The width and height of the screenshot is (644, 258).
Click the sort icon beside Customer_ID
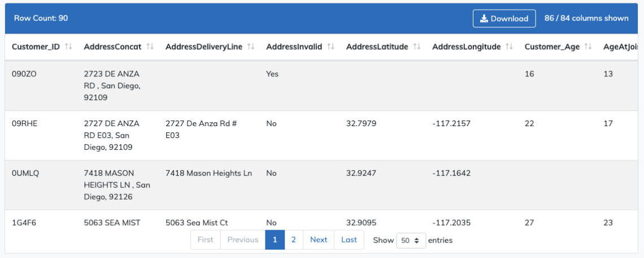(68, 47)
